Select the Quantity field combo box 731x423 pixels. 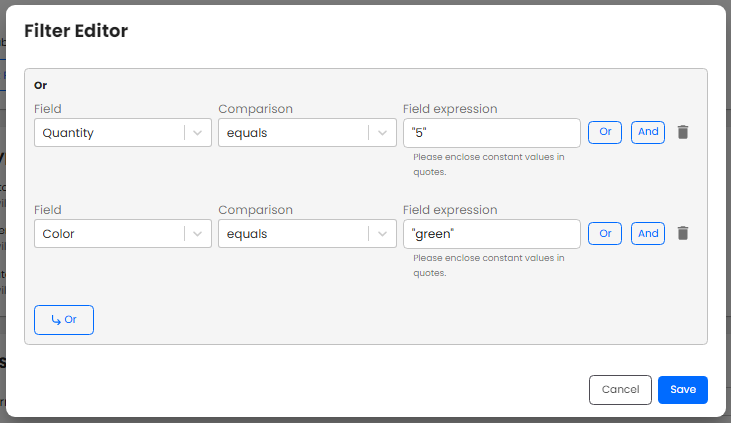[x=123, y=133]
